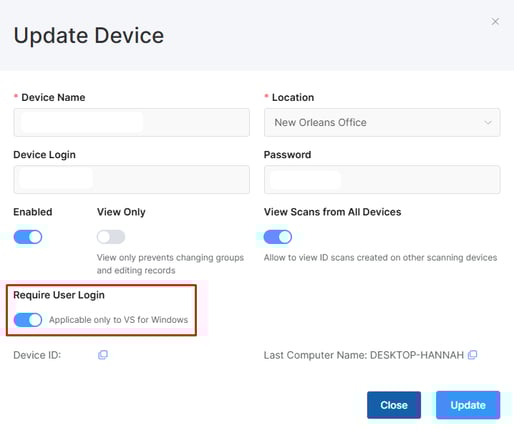Disable the Enabled toggle
This screenshot has height=433, width=514.
(x=28, y=237)
